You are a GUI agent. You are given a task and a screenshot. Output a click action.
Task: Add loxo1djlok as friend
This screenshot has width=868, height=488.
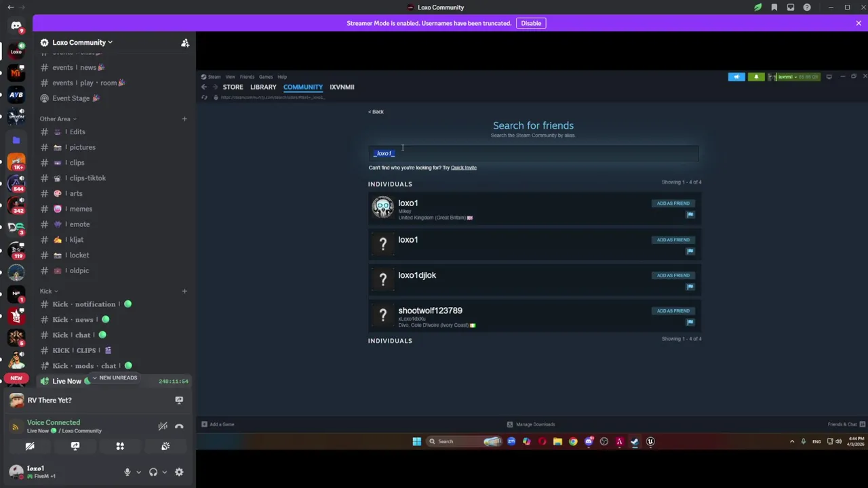(673, 275)
